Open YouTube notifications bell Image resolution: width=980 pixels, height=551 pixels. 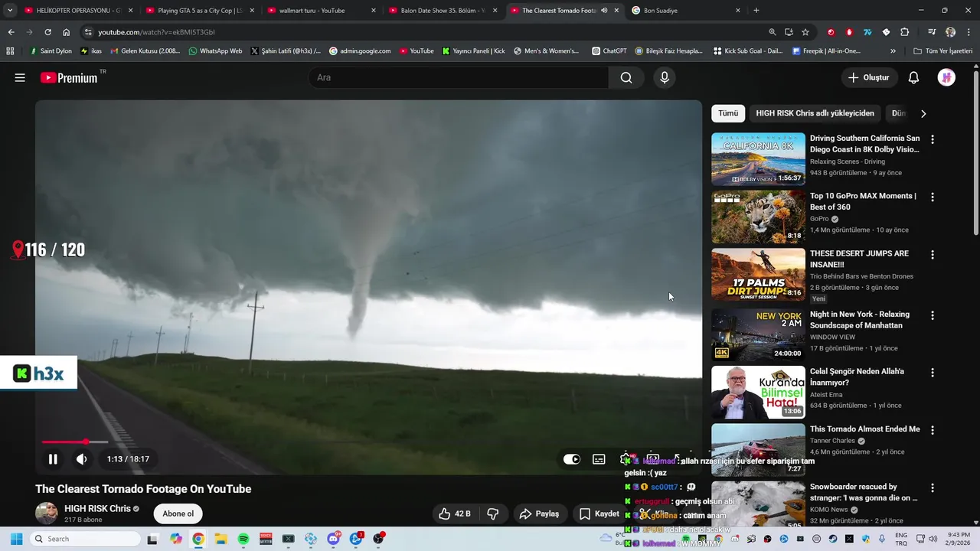click(x=913, y=77)
